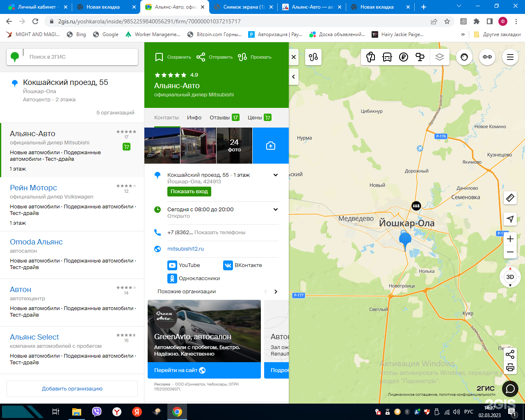Viewport: 525px width, 420px height.
Task: Click the my location arrow button
Action: tap(510, 219)
